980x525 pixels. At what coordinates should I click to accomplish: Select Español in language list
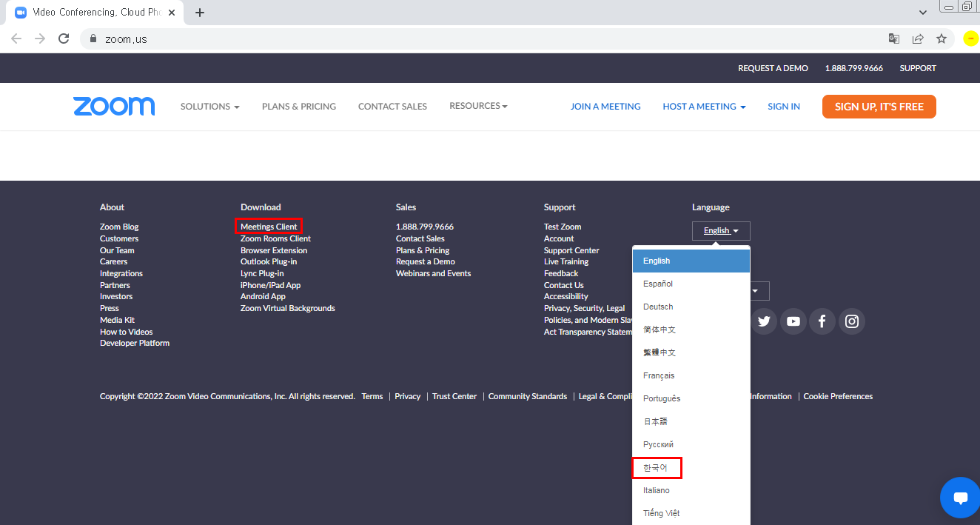[x=691, y=284]
